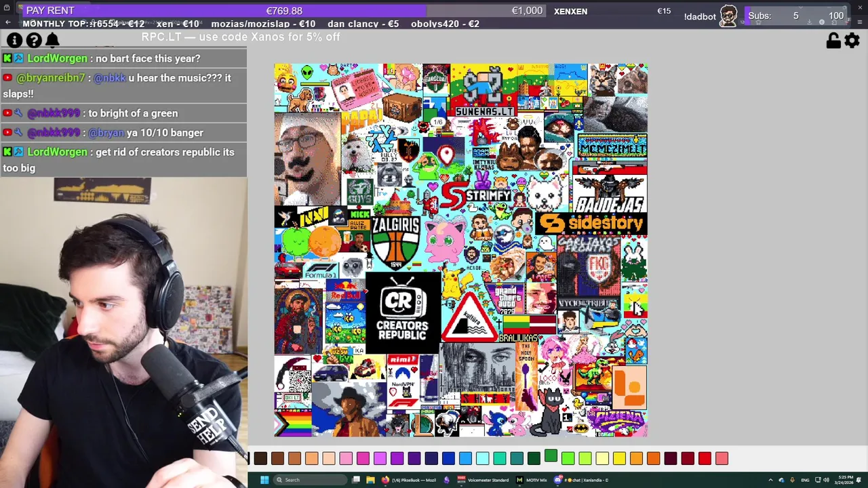Pick the pale yellow palette color

pos(602,459)
